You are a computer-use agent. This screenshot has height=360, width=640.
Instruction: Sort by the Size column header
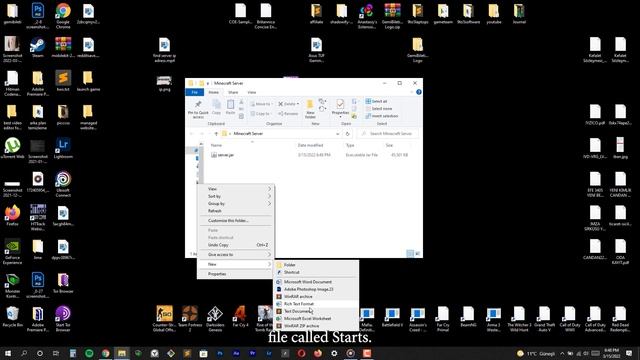[x=389, y=145]
